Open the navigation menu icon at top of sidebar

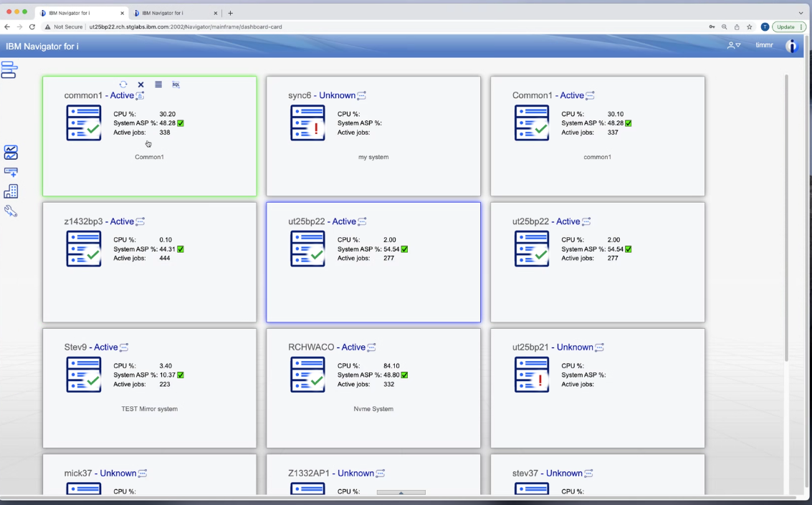click(x=9, y=70)
